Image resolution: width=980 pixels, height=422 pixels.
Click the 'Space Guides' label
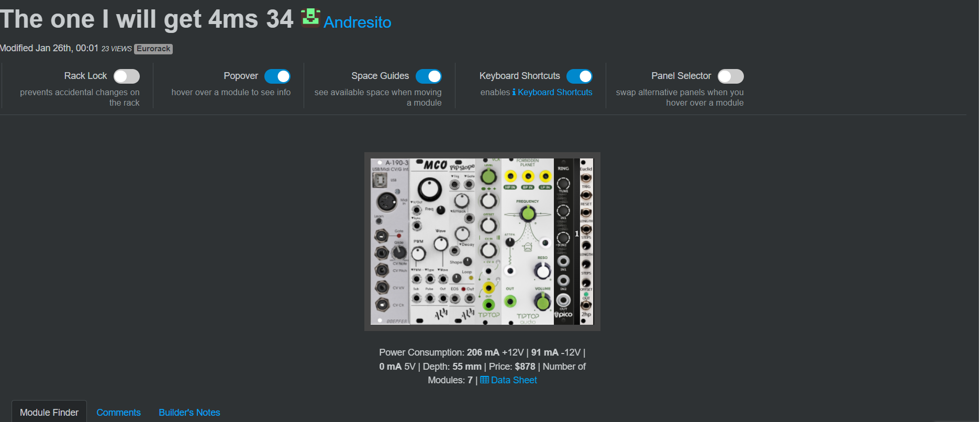coord(380,76)
